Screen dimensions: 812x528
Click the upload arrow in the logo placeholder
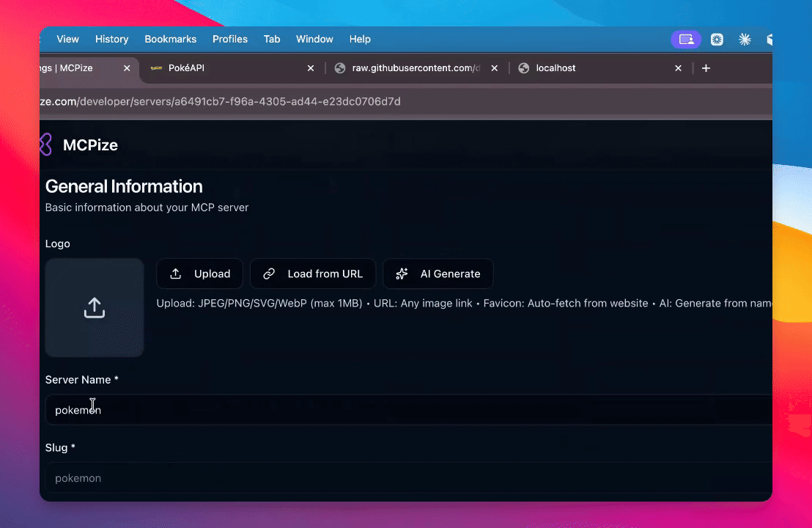coord(95,308)
